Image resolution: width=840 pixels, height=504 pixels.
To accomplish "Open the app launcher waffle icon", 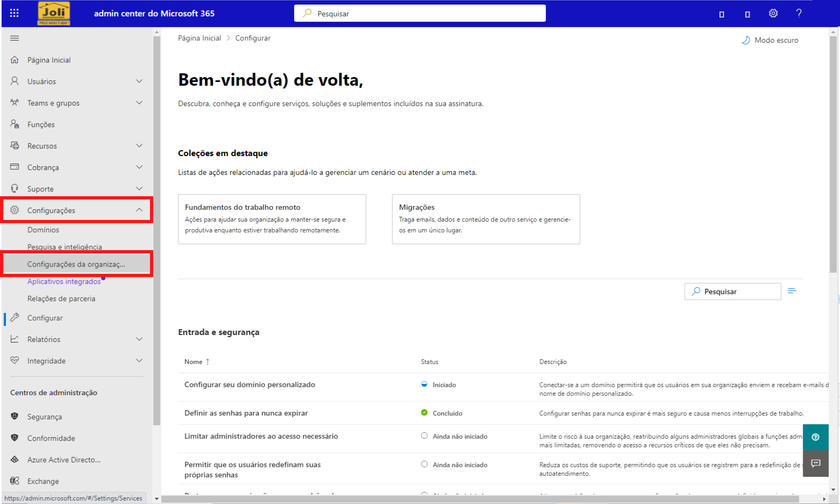I will [14, 13].
